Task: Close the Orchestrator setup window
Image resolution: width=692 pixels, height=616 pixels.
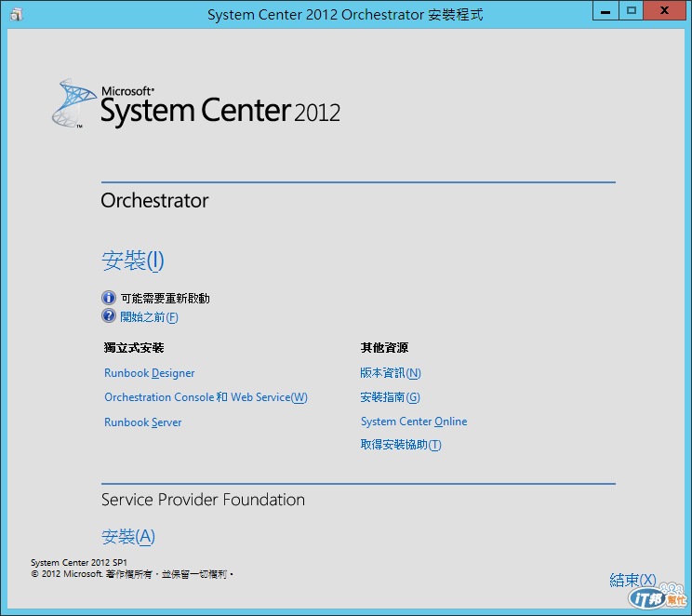Action: pos(664,10)
